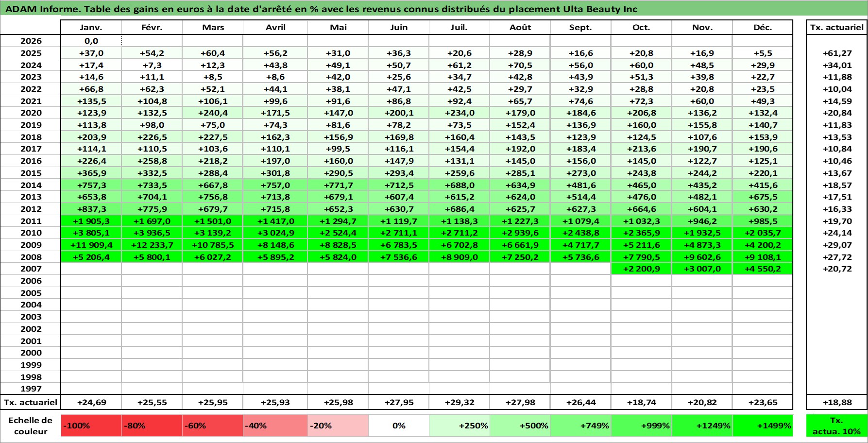The width and height of the screenshot is (868, 443).
Task: Select the '+5,5' December 2025 cell
Action: [x=763, y=53]
